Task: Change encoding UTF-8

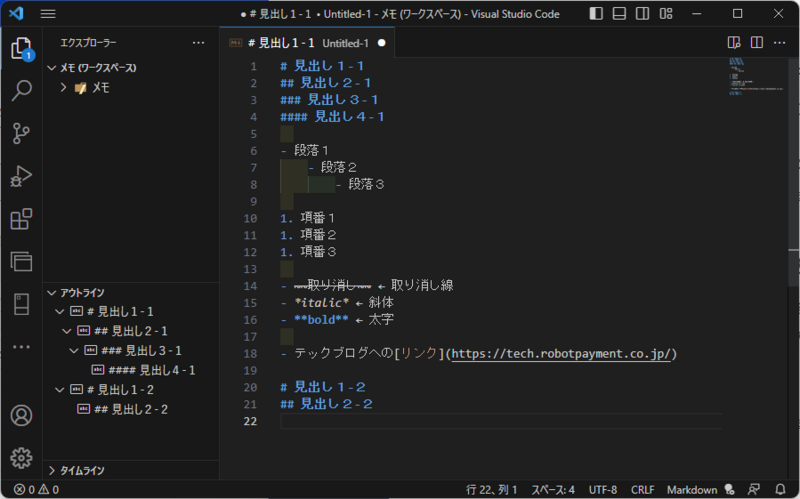Action: 603,489
